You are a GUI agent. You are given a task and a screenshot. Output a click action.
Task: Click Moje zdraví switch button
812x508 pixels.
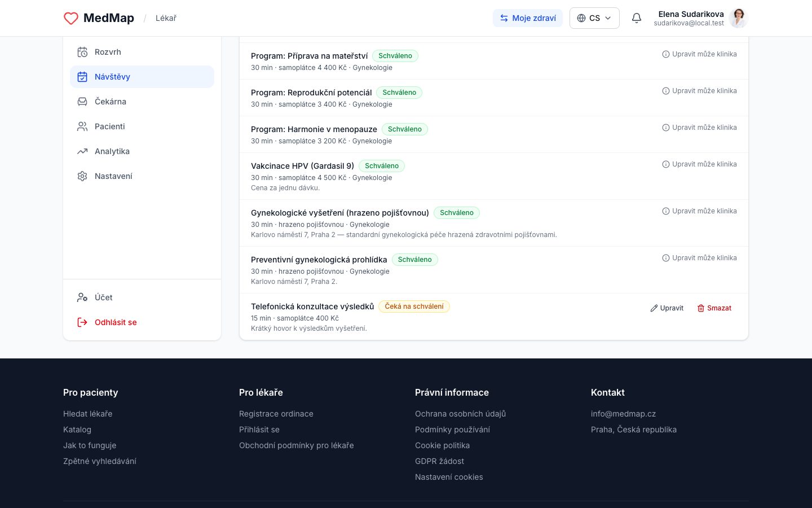pos(528,18)
